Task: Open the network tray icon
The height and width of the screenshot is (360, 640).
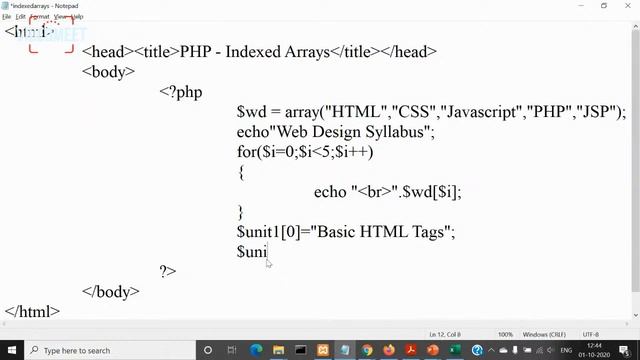Action: click(x=539, y=350)
